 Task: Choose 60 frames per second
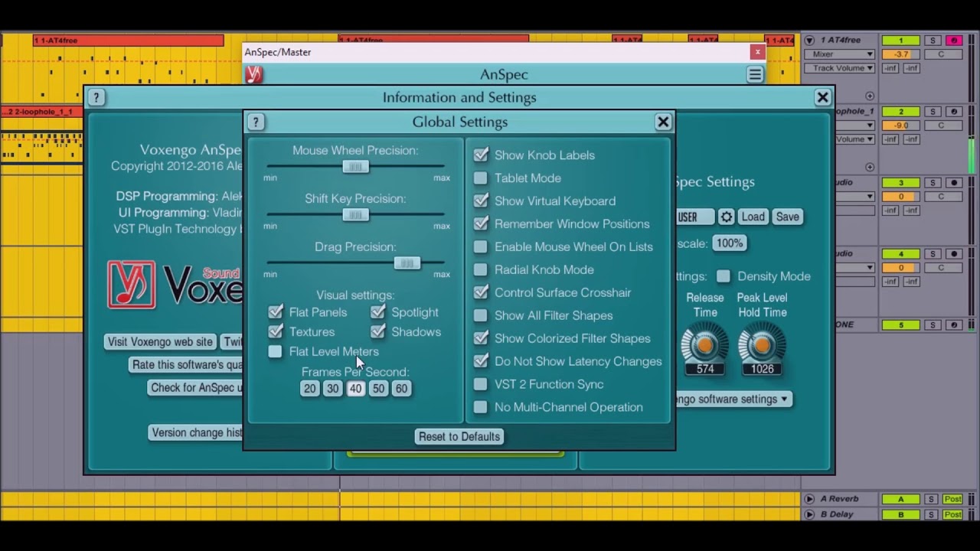401,389
